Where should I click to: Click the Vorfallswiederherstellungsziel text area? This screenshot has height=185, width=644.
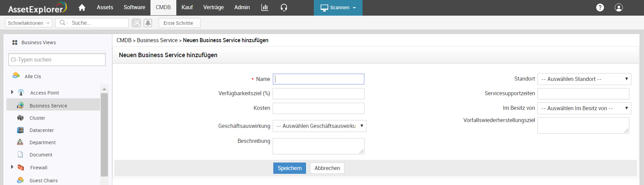coord(583,125)
